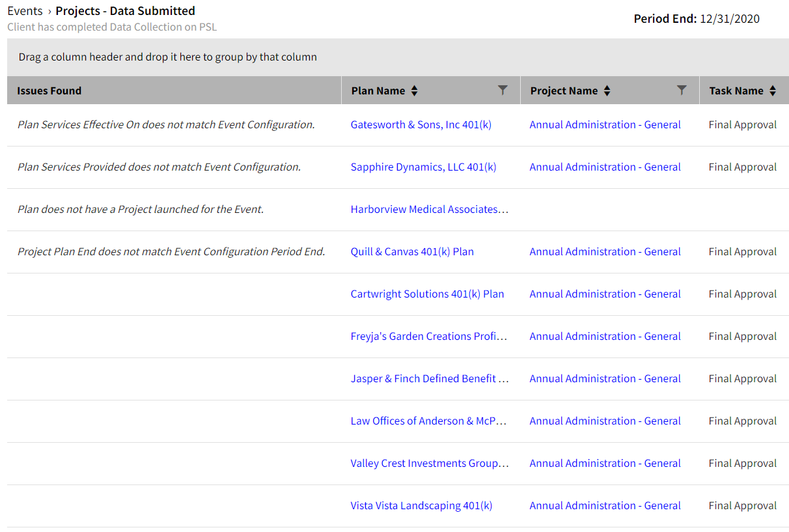The width and height of the screenshot is (789, 532).
Task: Click Final Approval in the Sapphire Dynamics row
Action: pyautogui.click(x=743, y=167)
